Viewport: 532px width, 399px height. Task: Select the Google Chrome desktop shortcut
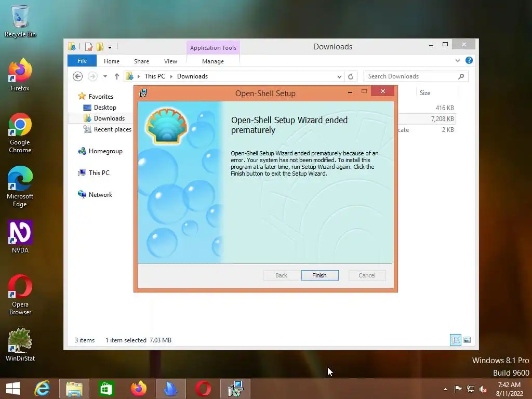(20, 133)
